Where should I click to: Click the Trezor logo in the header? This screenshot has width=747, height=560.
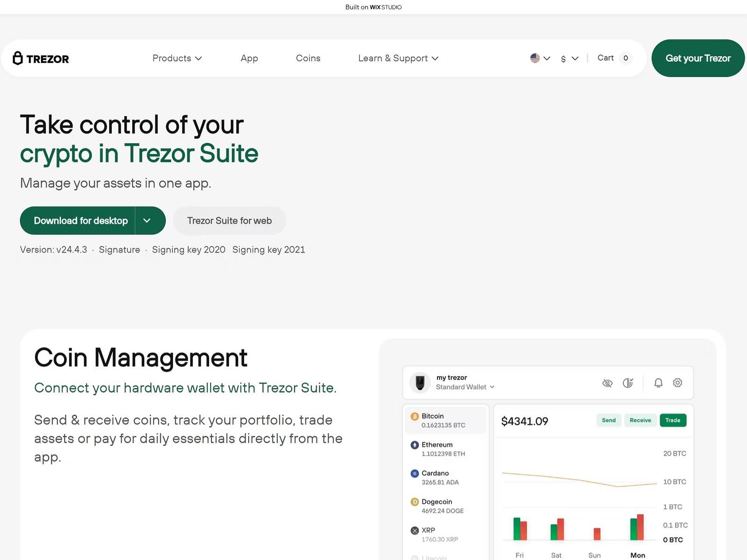tap(41, 58)
